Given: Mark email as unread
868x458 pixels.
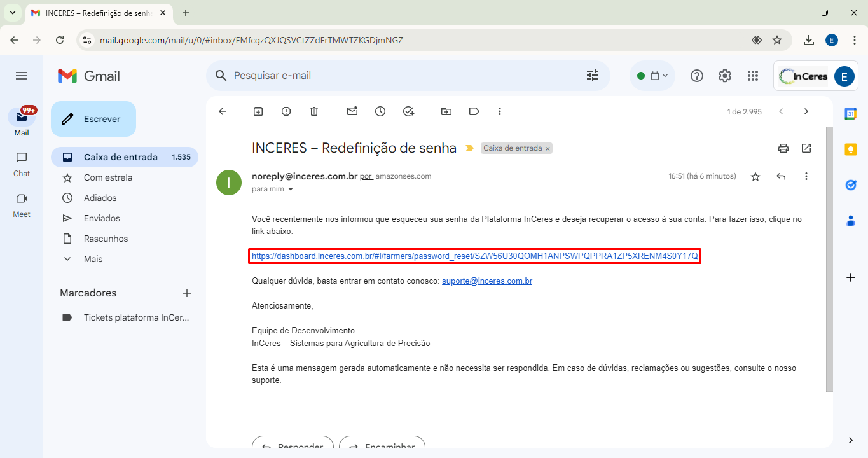Looking at the screenshot, I should pos(352,111).
